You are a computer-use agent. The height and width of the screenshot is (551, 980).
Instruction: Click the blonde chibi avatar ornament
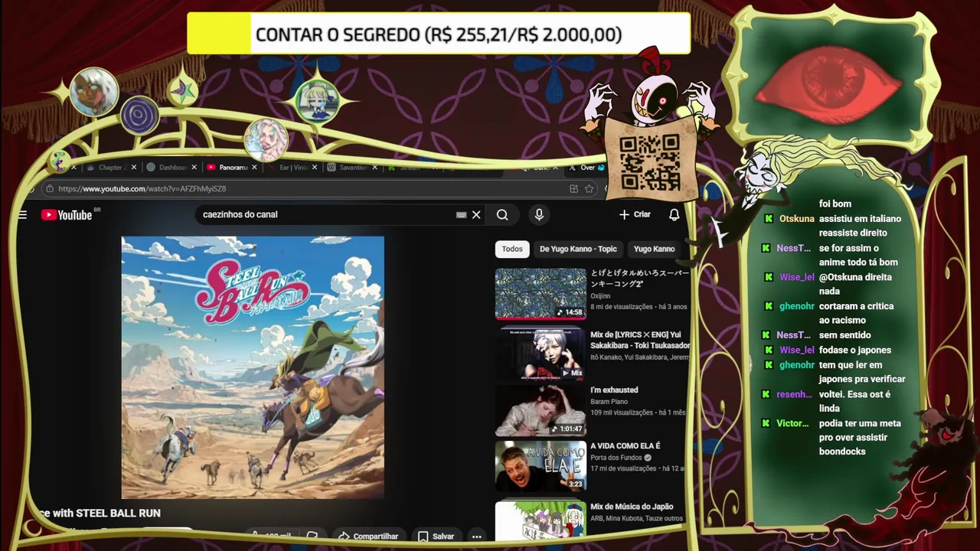click(x=317, y=100)
